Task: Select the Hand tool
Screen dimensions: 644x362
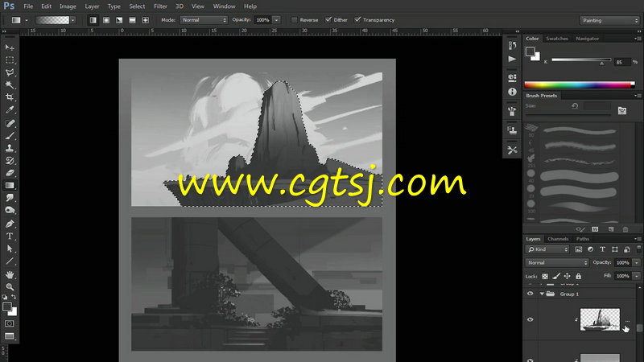Action: [10, 274]
